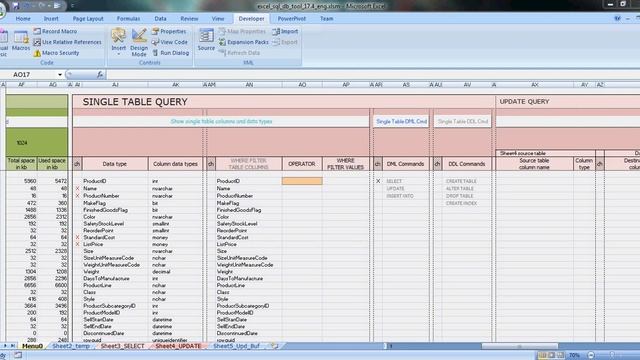Toggle the X mark beside ProductNumber

77,196
